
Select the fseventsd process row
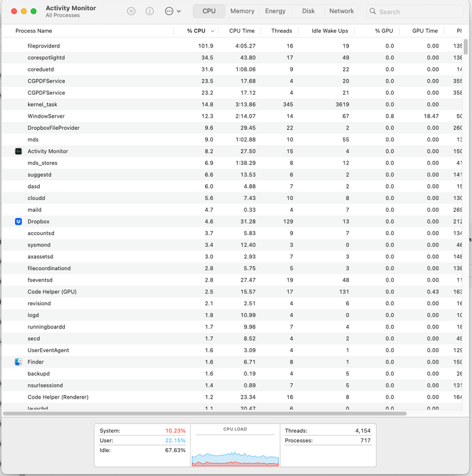pos(232,280)
